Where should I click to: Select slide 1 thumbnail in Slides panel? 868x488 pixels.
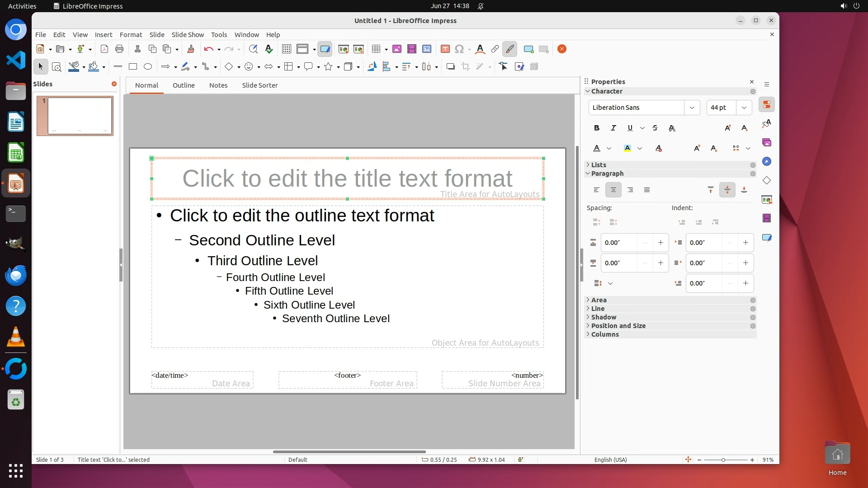click(x=80, y=116)
